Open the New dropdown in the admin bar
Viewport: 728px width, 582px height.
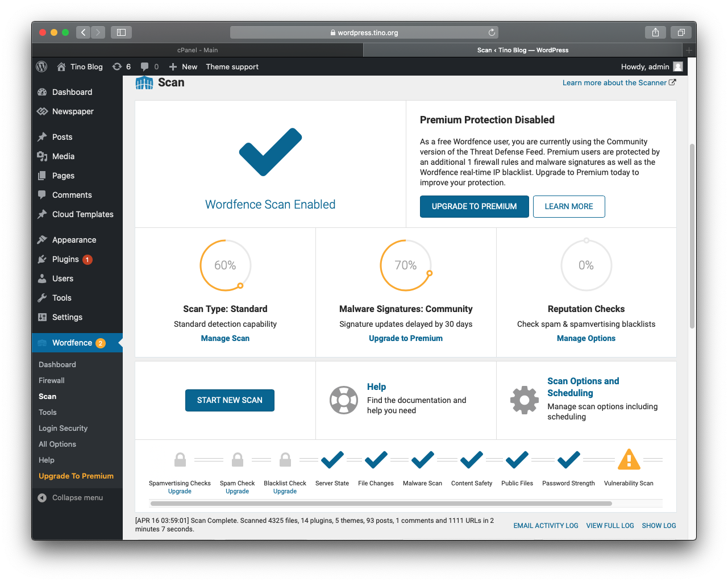183,66
